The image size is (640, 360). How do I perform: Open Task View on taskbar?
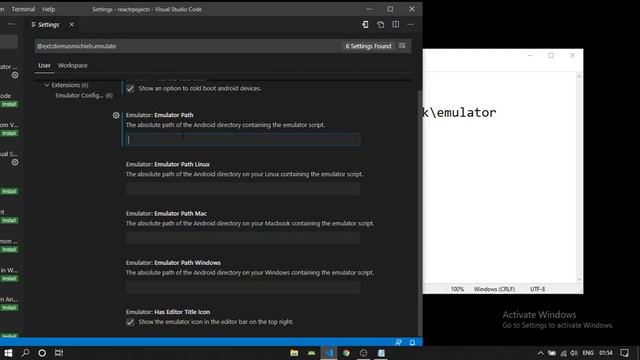coord(59,353)
